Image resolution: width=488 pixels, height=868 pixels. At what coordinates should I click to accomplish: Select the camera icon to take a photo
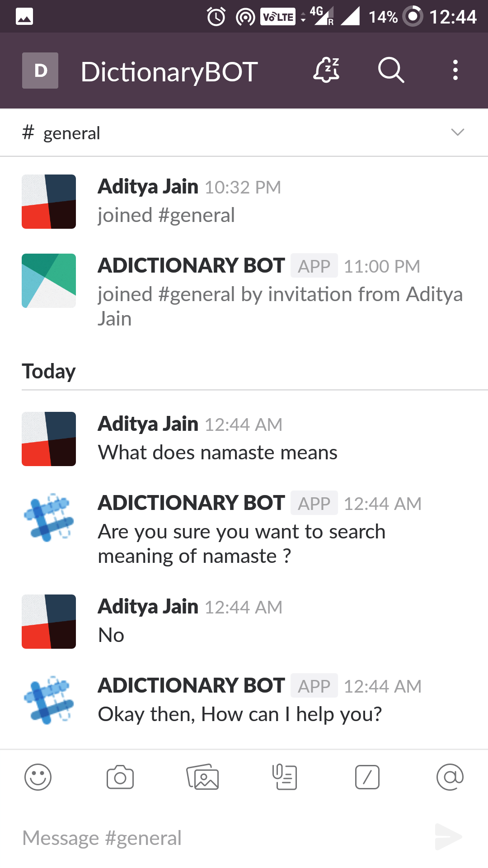(120, 777)
